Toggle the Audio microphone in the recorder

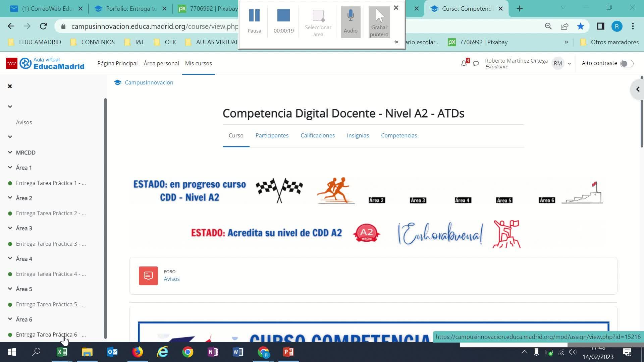click(351, 21)
